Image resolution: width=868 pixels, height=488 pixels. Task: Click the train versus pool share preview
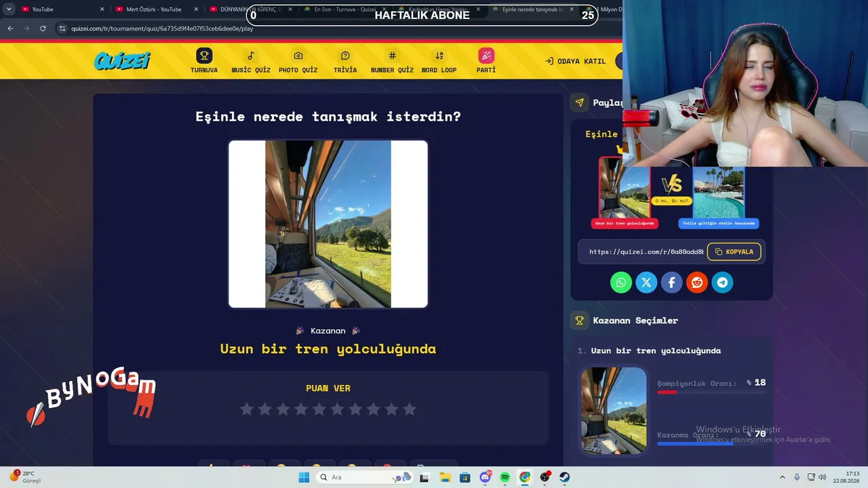click(671, 193)
